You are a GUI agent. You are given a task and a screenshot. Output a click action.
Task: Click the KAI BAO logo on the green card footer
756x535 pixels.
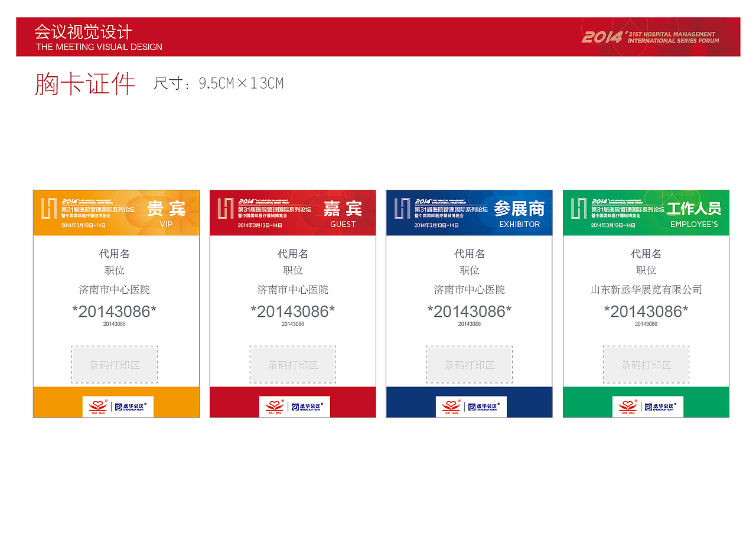(x=628, y=407)
